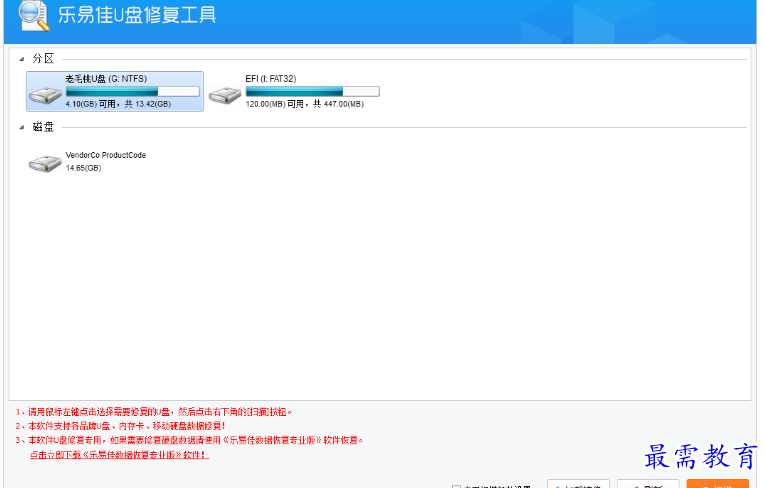Click instruction line 3 about 专业版 software
The image size is (766, 488).
(190, 440)
